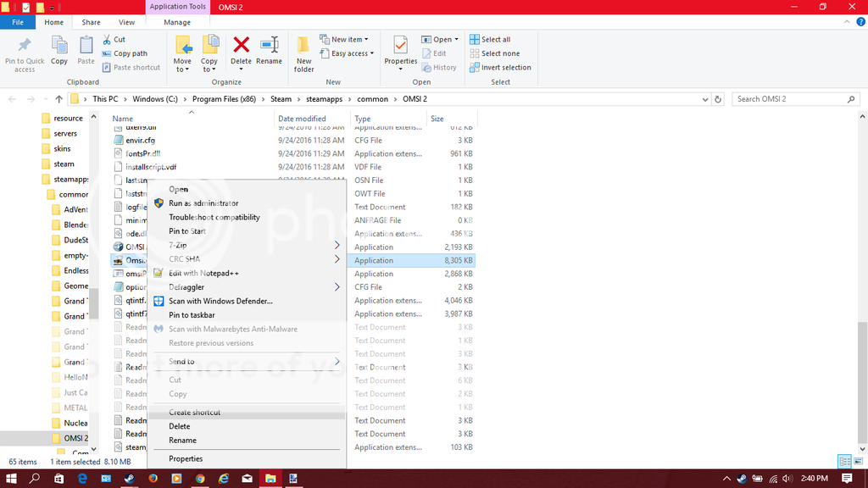868x488 pixels.
Task: Switch to the View ribbon tab
Action: pos(126,22)
